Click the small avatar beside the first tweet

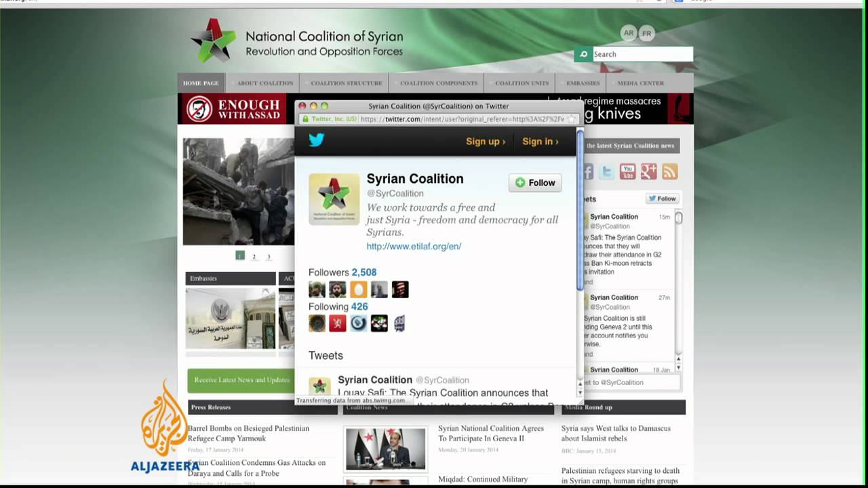coord(319,386)
